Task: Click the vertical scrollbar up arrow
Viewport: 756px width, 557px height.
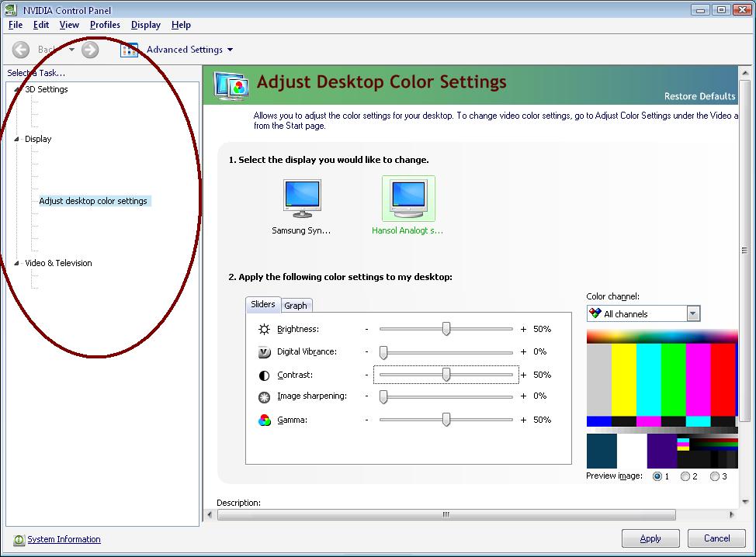Action: coord(745,73)
